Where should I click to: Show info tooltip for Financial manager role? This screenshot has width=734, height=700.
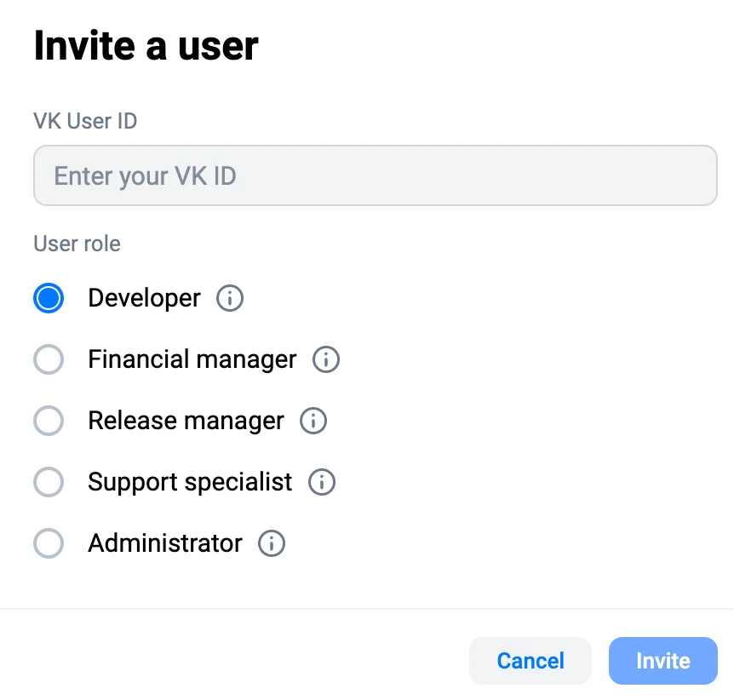tap(326, 359)
